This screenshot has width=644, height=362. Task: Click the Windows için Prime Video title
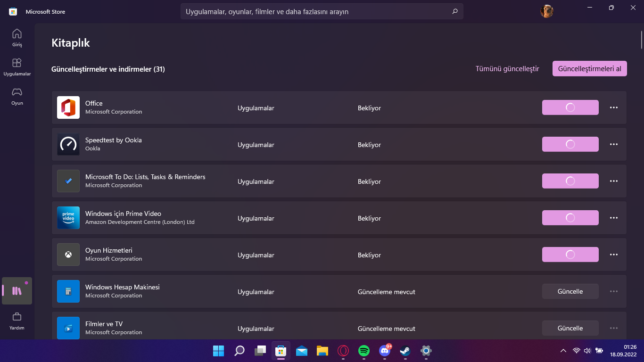(x=123, y=214)
